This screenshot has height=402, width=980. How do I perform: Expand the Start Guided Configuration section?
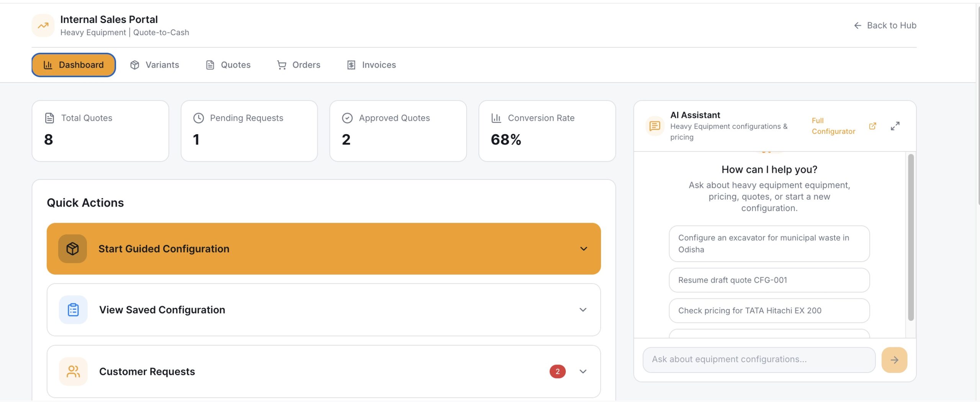point(583,249)
